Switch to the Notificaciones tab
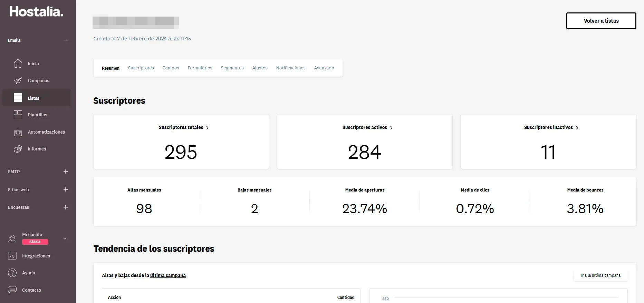This screenshot has height=303, width=644. [291, 68]
